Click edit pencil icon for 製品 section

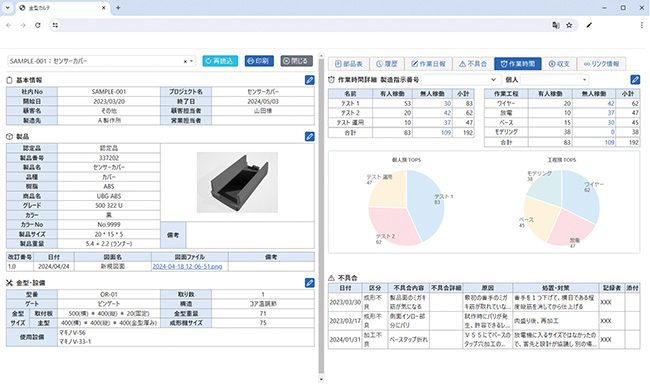click(x=309, y=136)
